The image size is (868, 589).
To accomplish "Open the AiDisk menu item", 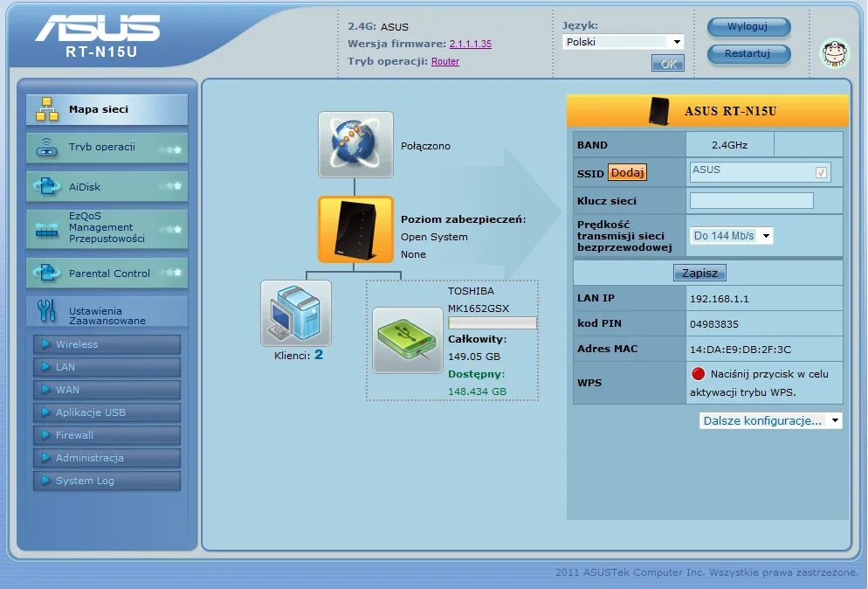I will (107, 187).
